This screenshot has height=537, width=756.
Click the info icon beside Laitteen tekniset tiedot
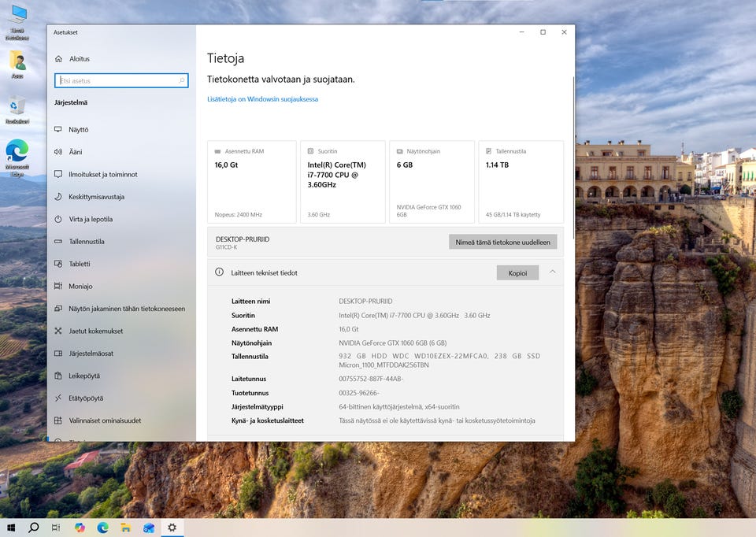click(x=220, y=272)
